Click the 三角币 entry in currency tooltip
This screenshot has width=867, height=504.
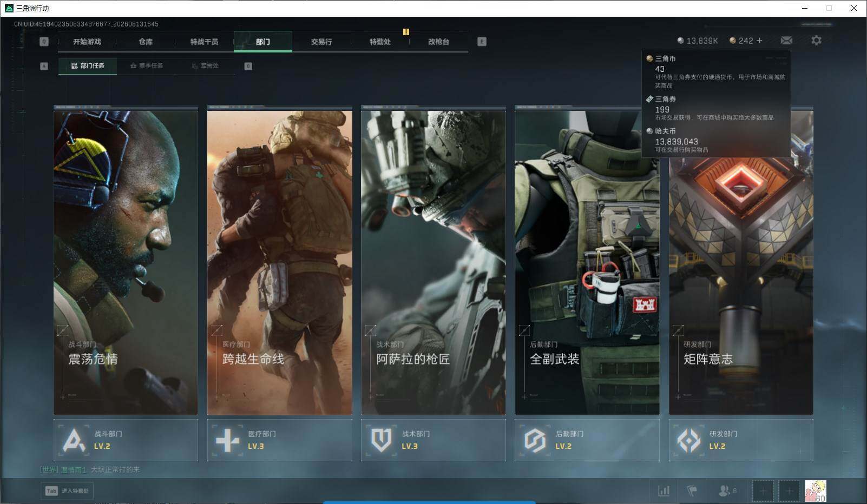[716, 71]
